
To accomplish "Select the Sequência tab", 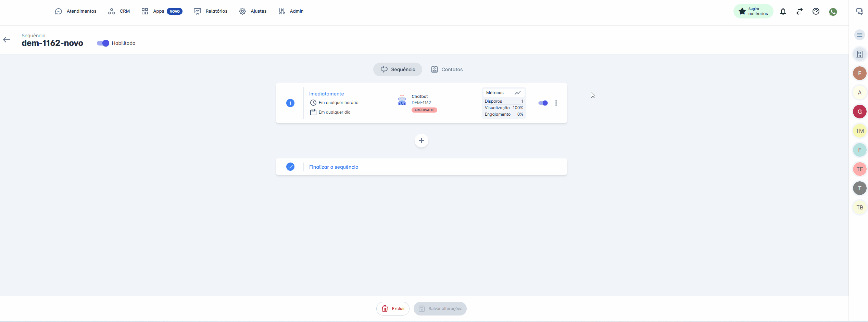I will (398, 69).
